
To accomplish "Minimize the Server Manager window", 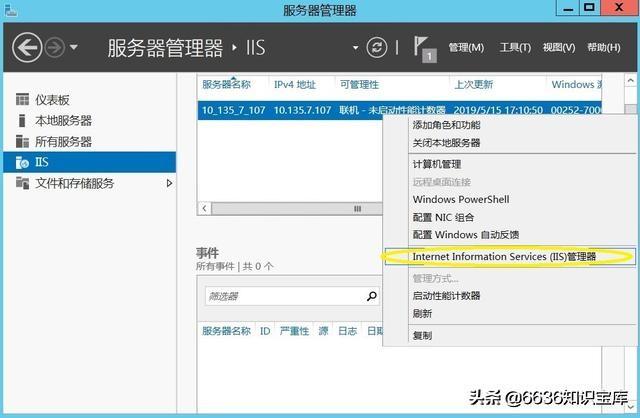I will click(x=567, y=8).
